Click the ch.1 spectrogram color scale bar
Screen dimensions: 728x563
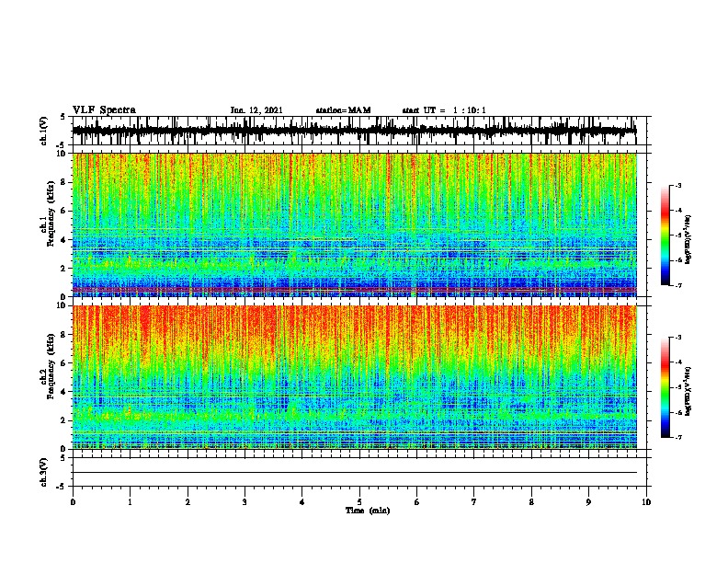pos(665,236)
